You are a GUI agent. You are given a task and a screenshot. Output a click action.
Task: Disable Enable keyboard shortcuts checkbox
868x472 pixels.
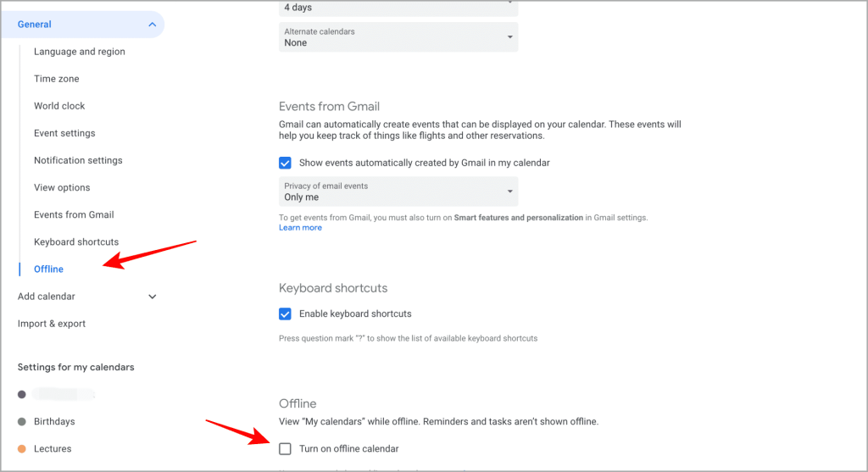tap(285, 314)
